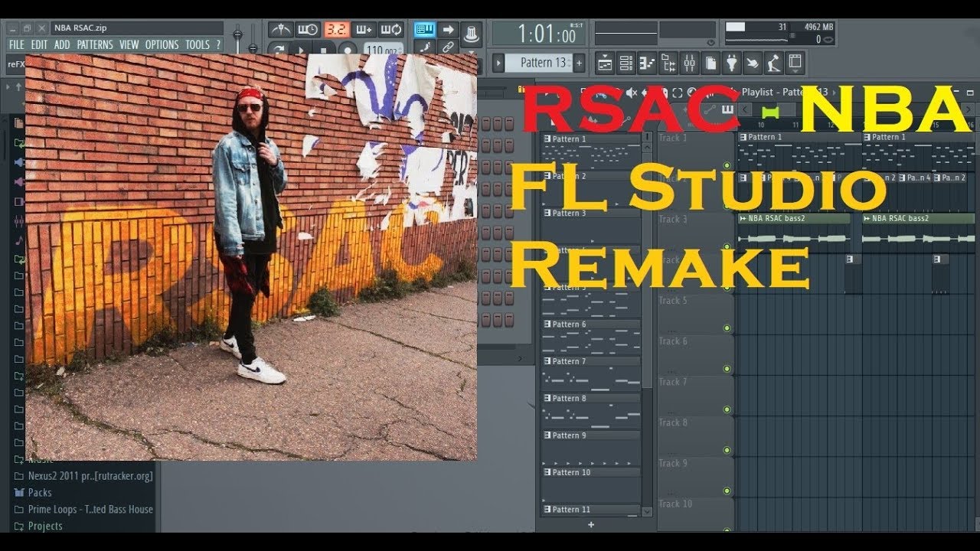The height and width of the screenshot is (551, 980).
Task: Open the PATTERNS menu
Action: [x=95, y=45]
